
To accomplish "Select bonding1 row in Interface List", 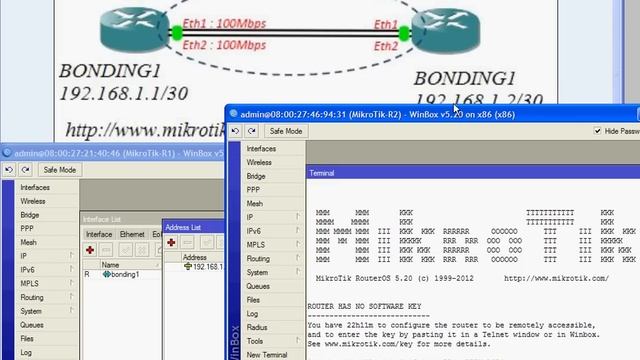I will coord(122,274).
